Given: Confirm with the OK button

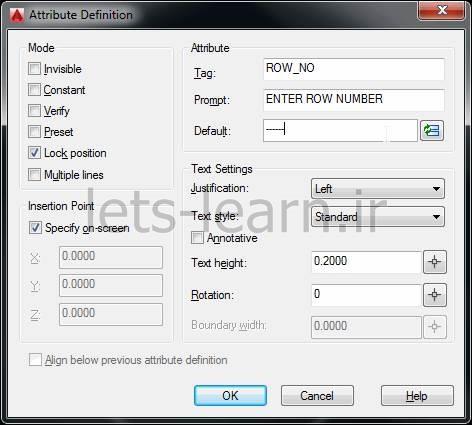Looking at the screenshot, I should 230,396.
